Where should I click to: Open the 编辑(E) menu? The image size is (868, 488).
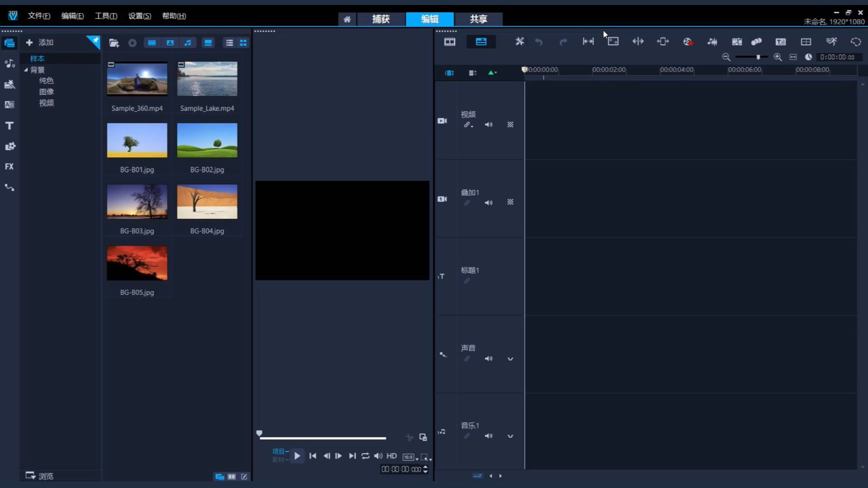click(72, 16)
